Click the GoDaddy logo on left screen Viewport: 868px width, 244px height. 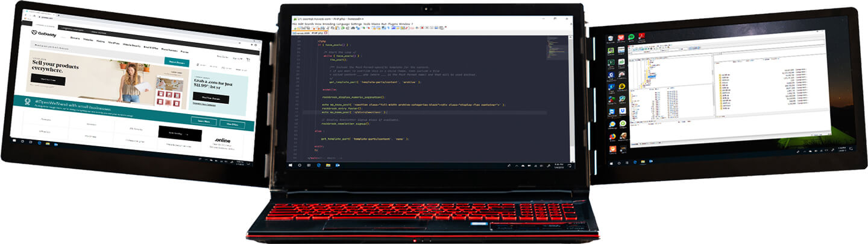[43, 34]
